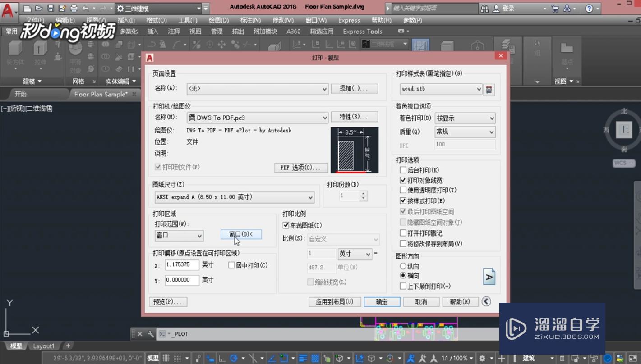This screenshot has height=364, width=641.
Task: Select 横向 landscape radio button
Action: tap(403, 276)
